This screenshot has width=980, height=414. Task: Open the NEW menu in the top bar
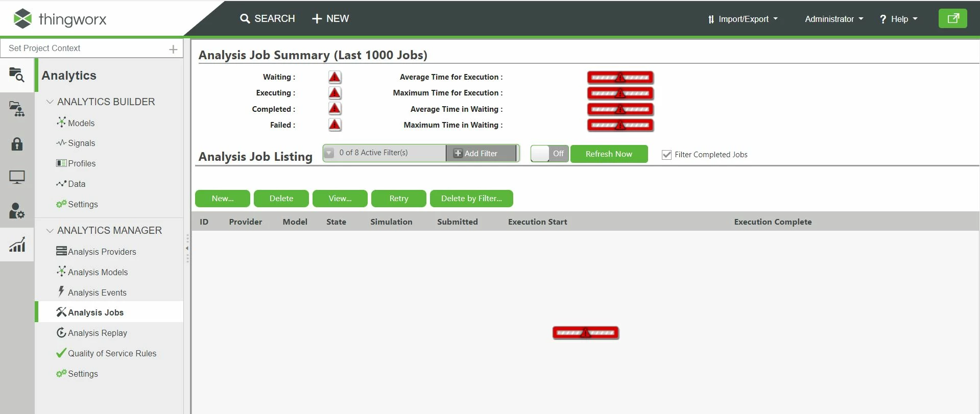click(330, 18)
